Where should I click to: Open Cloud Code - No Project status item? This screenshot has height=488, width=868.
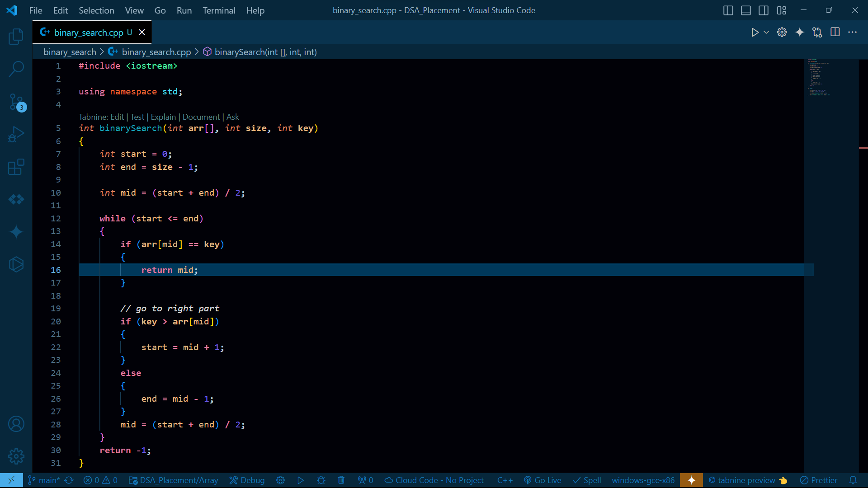[x=434, y=480]
